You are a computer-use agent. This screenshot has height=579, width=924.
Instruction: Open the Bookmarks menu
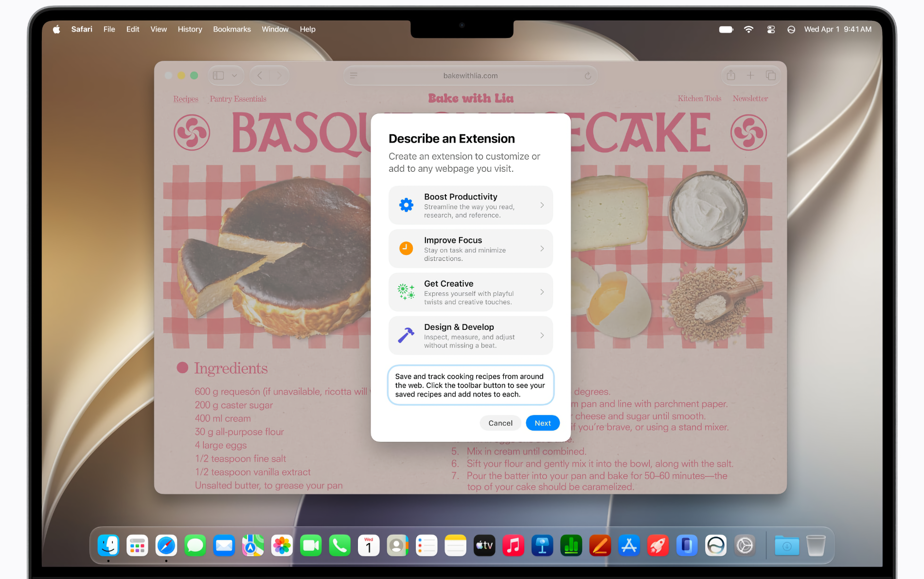click(232, 29)
